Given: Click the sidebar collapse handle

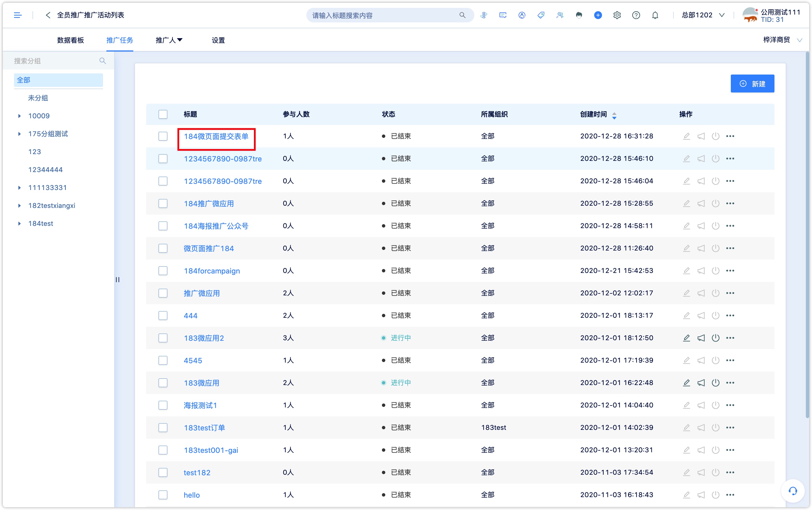Looking at the screenshot, I should [x=118, y=279].
